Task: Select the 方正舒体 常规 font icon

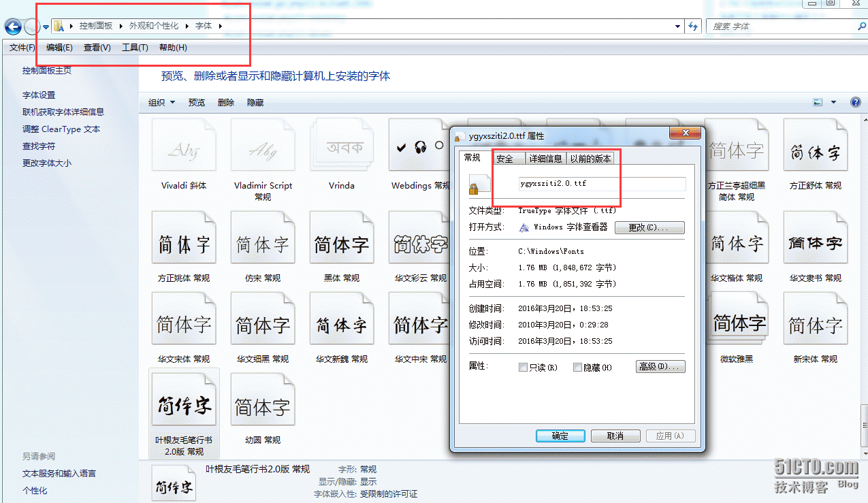Action: coord(816,145)
